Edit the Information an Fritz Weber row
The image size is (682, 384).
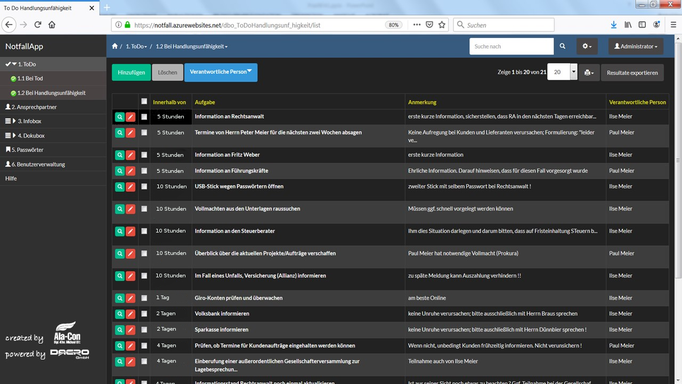130,155
